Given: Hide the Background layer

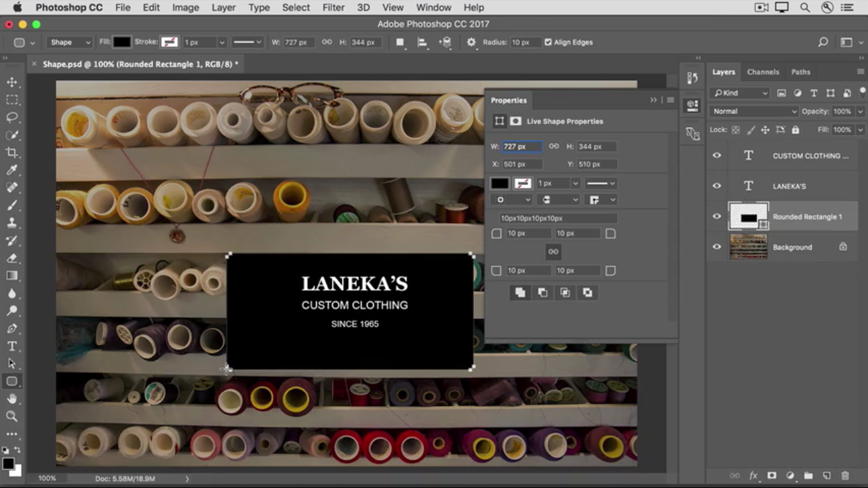Looking at the screenshot, I should point(717,247).
